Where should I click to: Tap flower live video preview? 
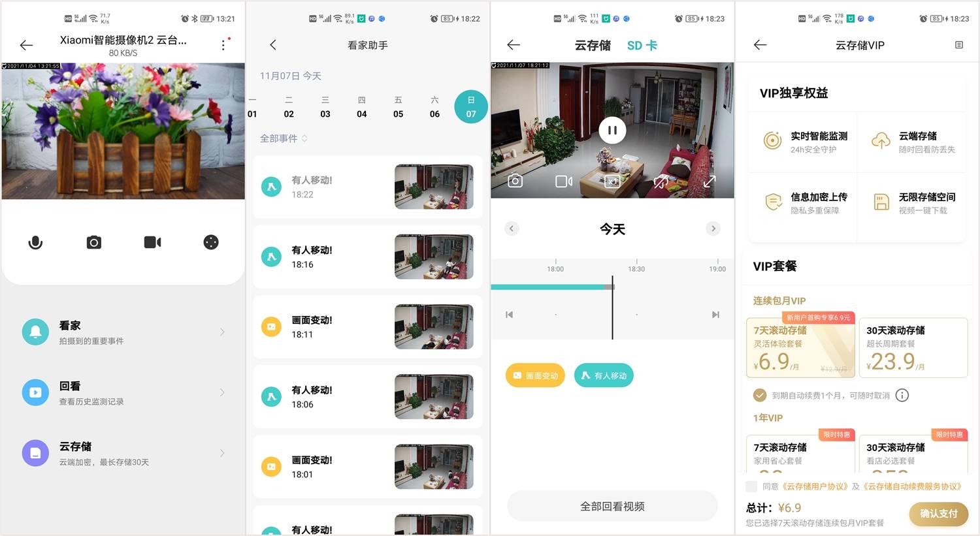[x=123, y=131]
